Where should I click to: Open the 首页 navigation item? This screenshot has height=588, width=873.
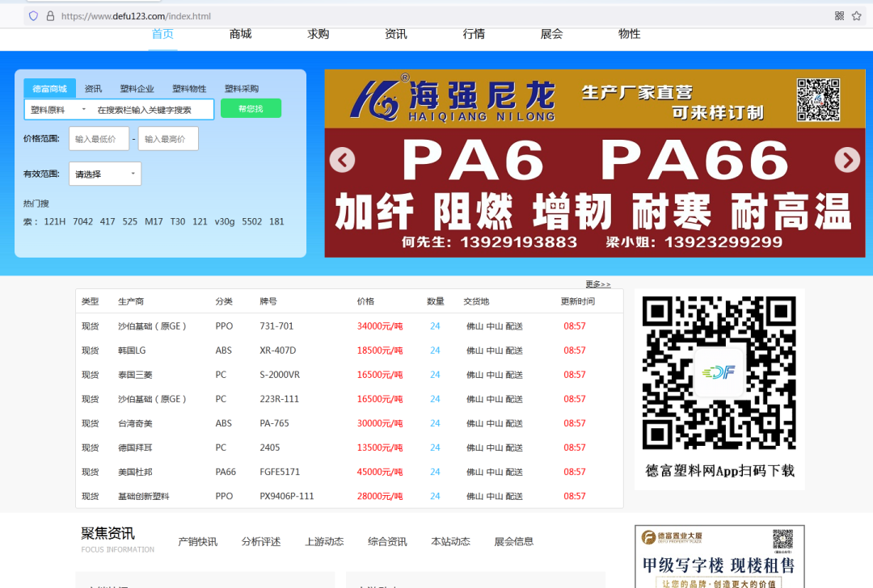162,34
